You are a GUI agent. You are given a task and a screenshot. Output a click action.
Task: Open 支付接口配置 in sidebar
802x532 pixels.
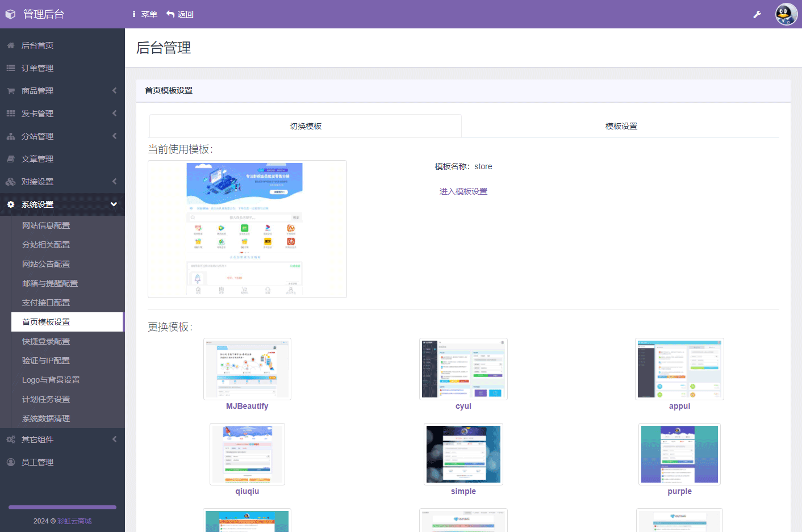tap(67, 303)
